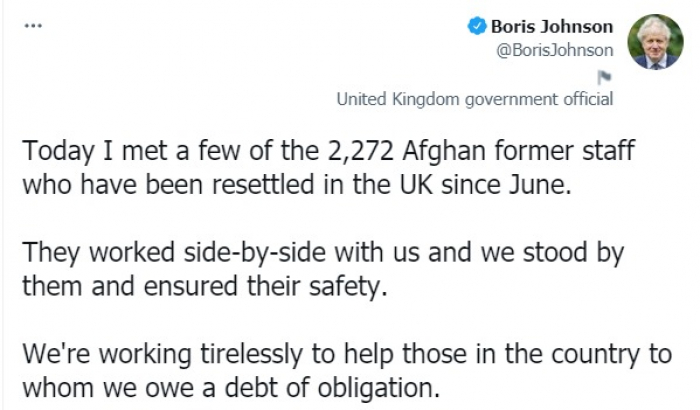The image size is (700, 410).
Task: Click the grey government flag icon
Action: tap(604, 77)
